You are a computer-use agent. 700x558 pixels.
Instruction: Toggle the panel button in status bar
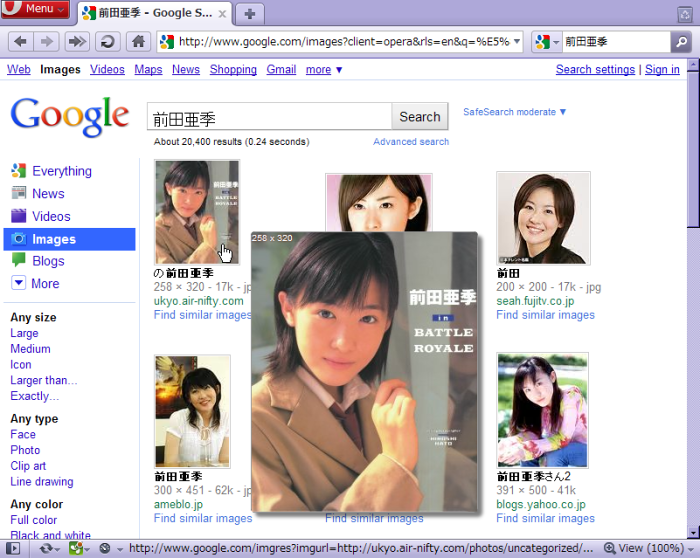pos(13,549)
